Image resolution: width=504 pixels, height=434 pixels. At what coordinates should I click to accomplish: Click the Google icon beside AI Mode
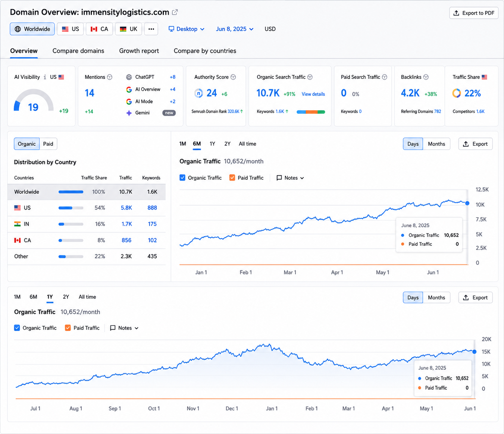click(129, 101)
